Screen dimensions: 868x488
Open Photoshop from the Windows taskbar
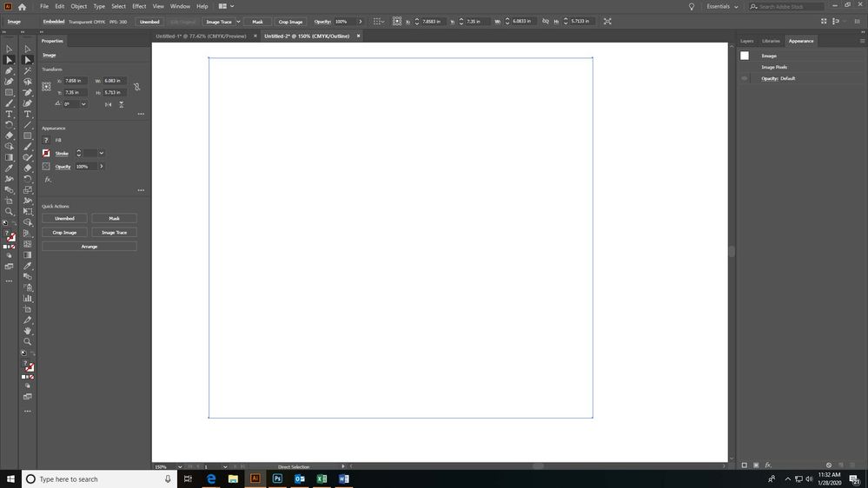click(277, 478)
